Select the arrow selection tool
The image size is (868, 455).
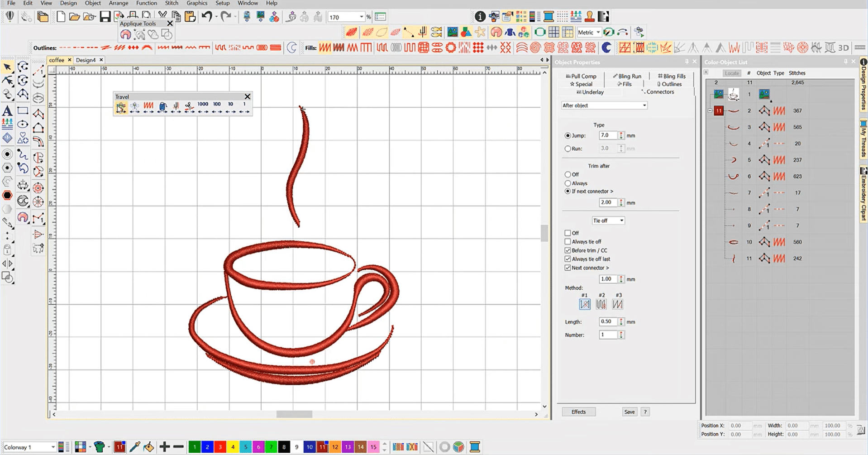7,67
